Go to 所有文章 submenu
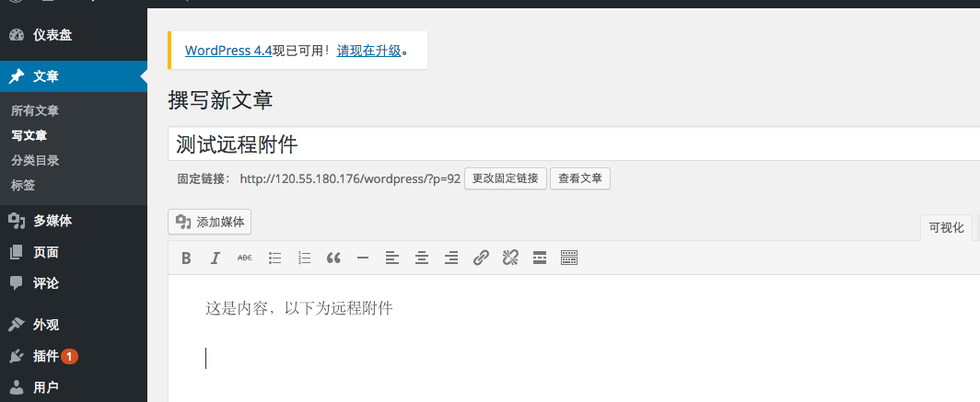 click(35, 111)
